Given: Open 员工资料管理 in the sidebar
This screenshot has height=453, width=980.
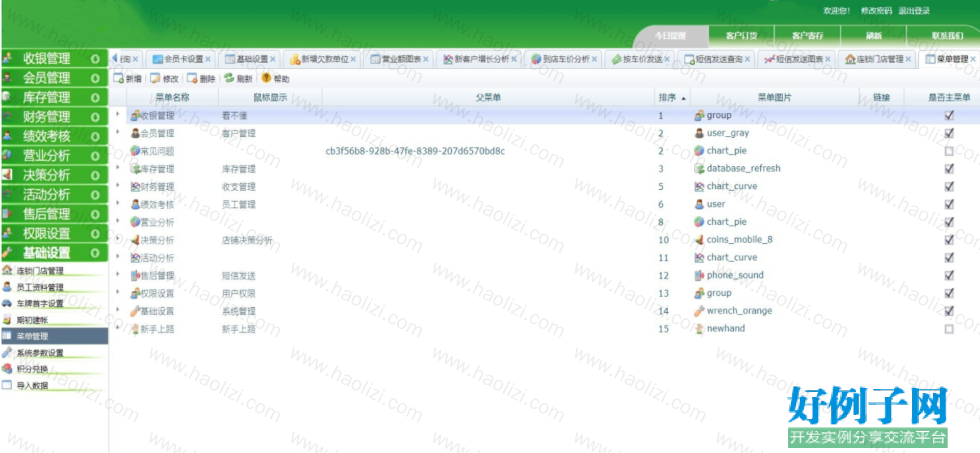Looking at the screenshot, I should coord(40,287).
